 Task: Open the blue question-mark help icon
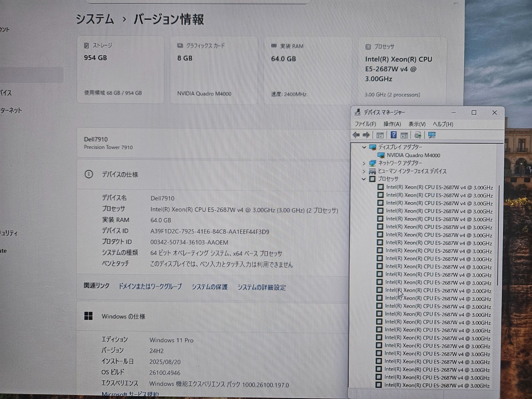point(394,135)
